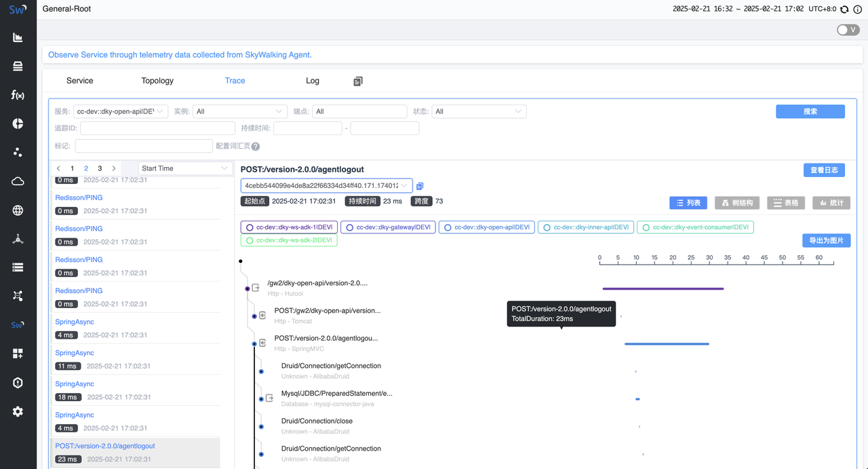
Task: Click the blue 搜索 search button
Action: pos(810,111)
